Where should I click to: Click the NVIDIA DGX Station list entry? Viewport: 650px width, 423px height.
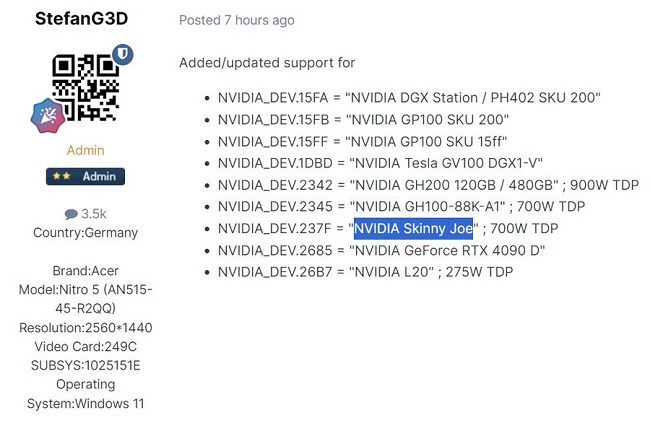[408, 98]
